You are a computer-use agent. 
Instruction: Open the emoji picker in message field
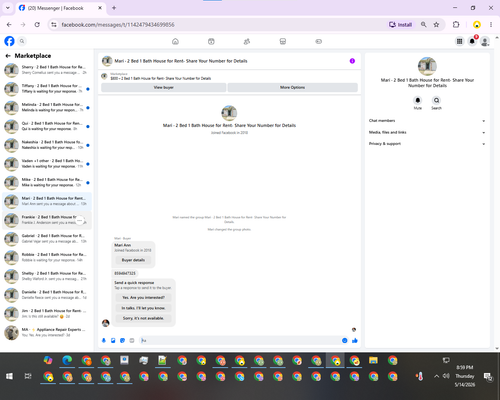345,340
